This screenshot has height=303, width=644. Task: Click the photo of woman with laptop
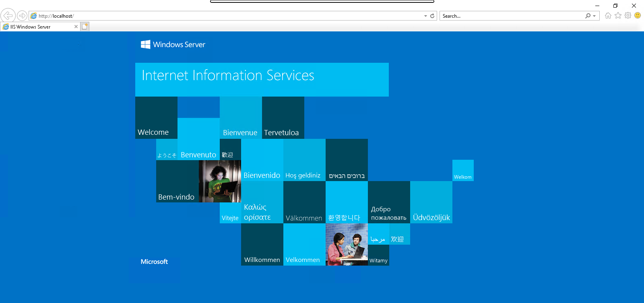(x=220, y=181)
